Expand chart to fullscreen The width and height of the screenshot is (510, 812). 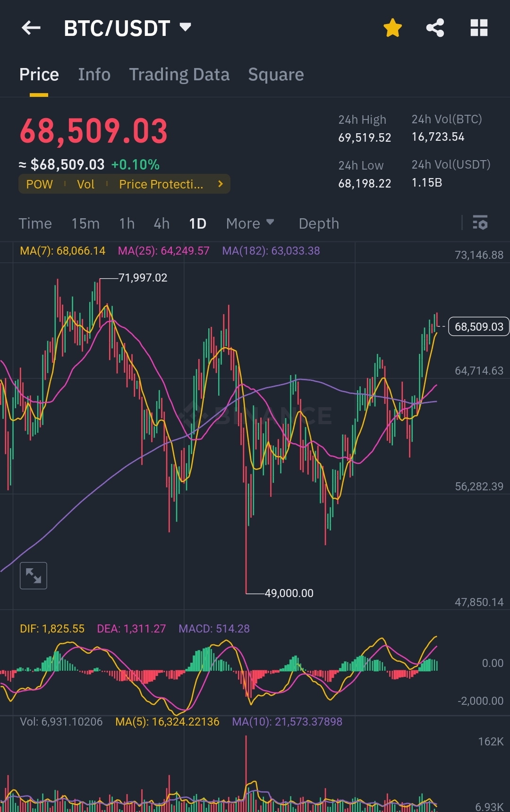pyautogui.click(x=34, y=576)
